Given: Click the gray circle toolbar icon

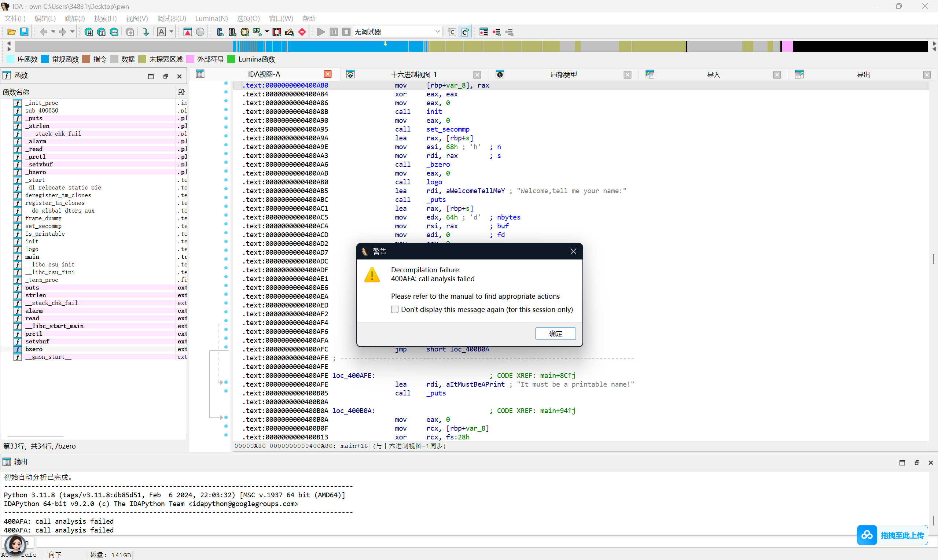Looking at the screenshot, I should tap(201, 32).
